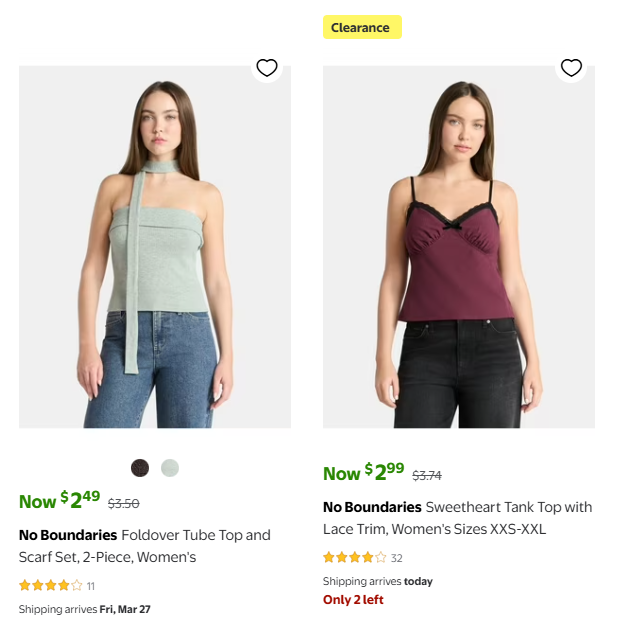This screenshot has height=633, width=618.
Task: Click the crossed-out $3.50 original price
Action: (x=124, y=504)
